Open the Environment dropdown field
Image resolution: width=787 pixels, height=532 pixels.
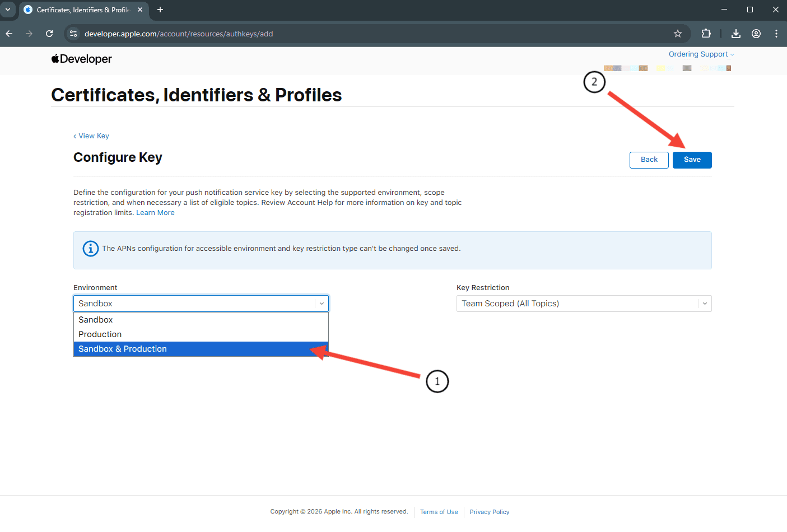pos(201,304)
